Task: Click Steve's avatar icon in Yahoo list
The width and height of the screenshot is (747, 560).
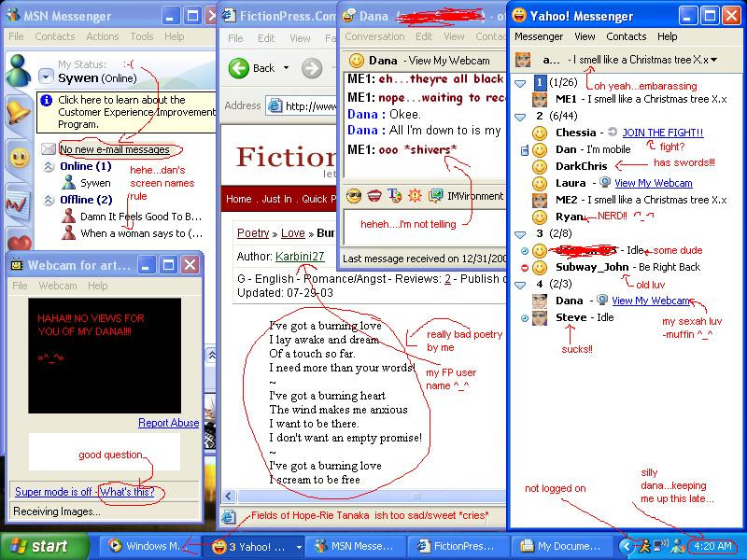Action: [540, 317]
